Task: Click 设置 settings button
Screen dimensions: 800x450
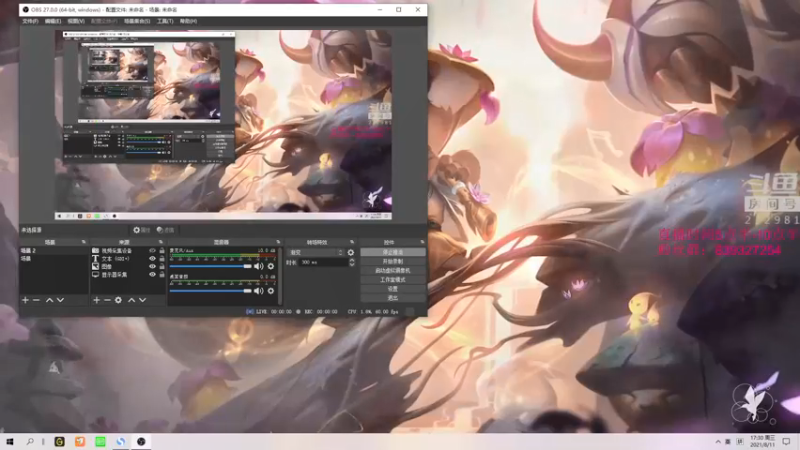Action: [x=393, y=289]
